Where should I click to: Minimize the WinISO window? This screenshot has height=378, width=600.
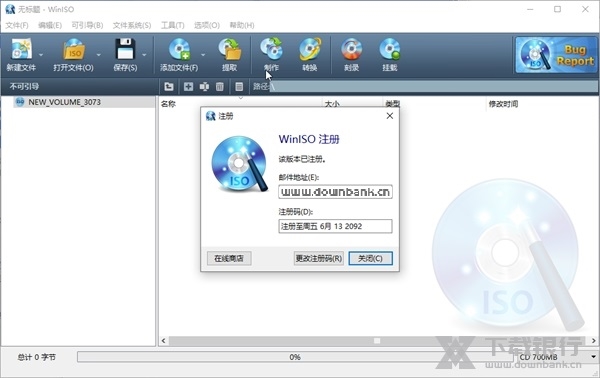pyautogui.click(x=530, y=9)
